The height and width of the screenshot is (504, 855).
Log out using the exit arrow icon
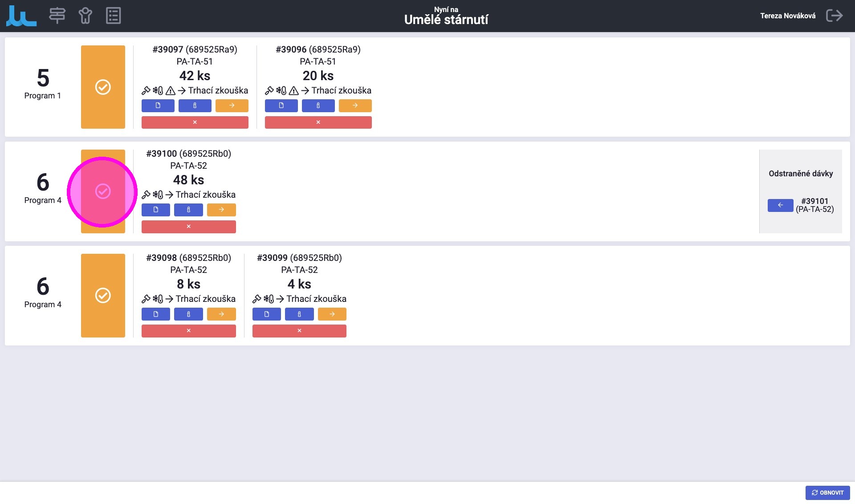pos(834,16)
